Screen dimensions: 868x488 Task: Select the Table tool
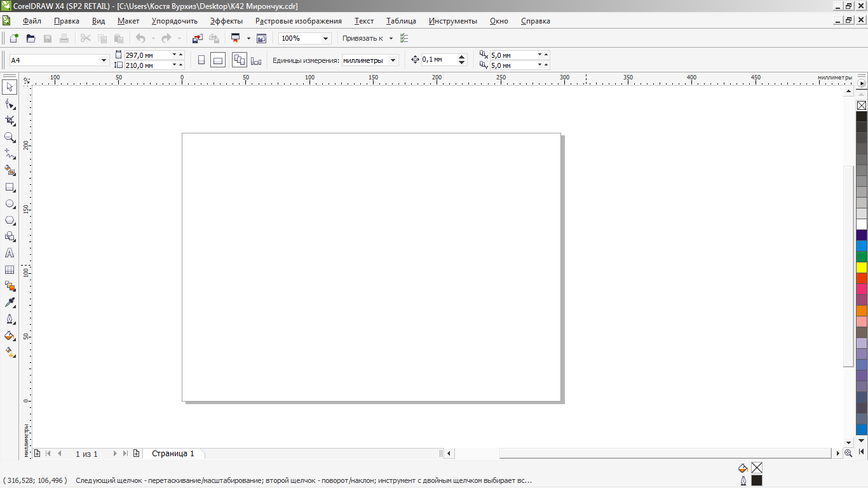click(x=10, y=269)
